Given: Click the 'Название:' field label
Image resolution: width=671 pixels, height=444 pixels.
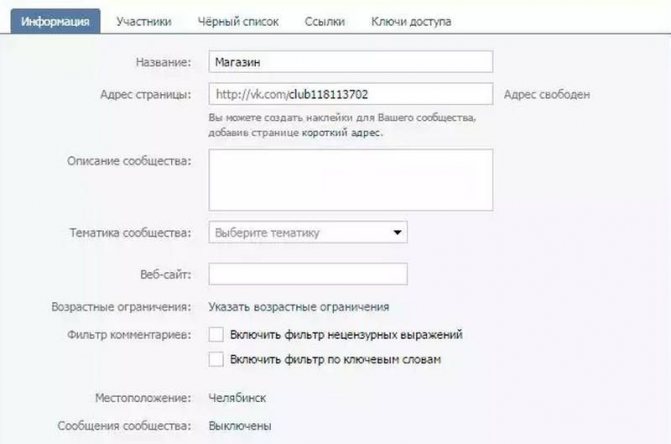Looking at the screenshot, I should (x=163, y=62).
